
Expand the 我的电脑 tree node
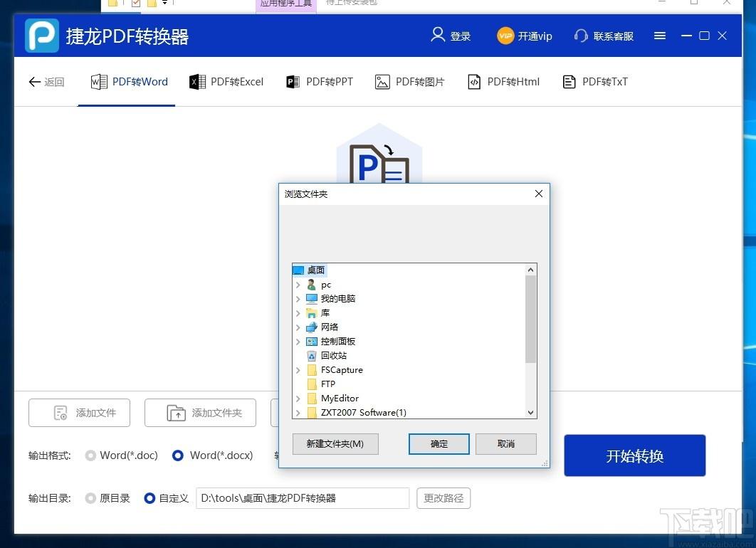coord(298,299)
